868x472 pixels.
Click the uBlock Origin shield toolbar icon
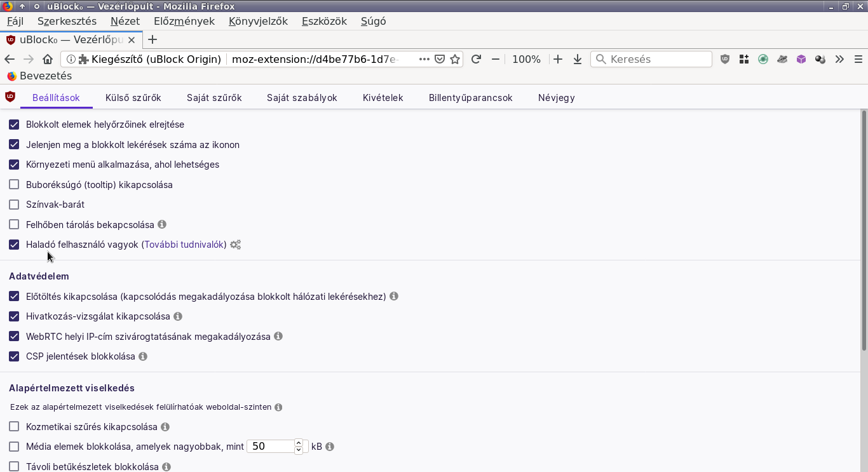[725, 59]
